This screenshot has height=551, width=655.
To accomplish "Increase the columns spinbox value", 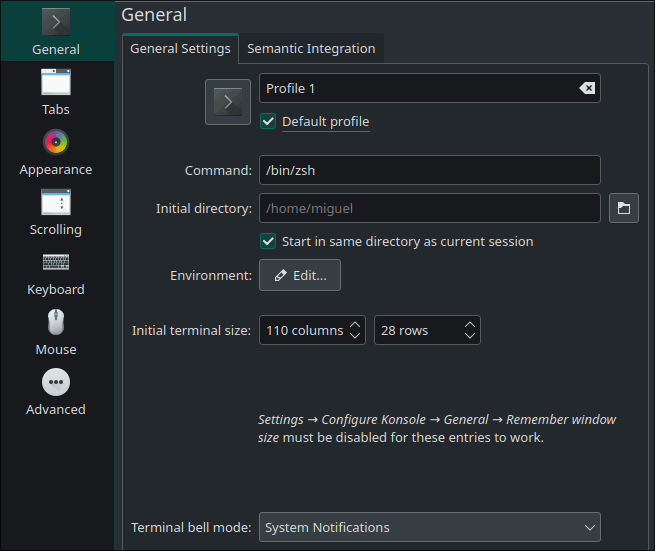I will [x=355, y=324].
